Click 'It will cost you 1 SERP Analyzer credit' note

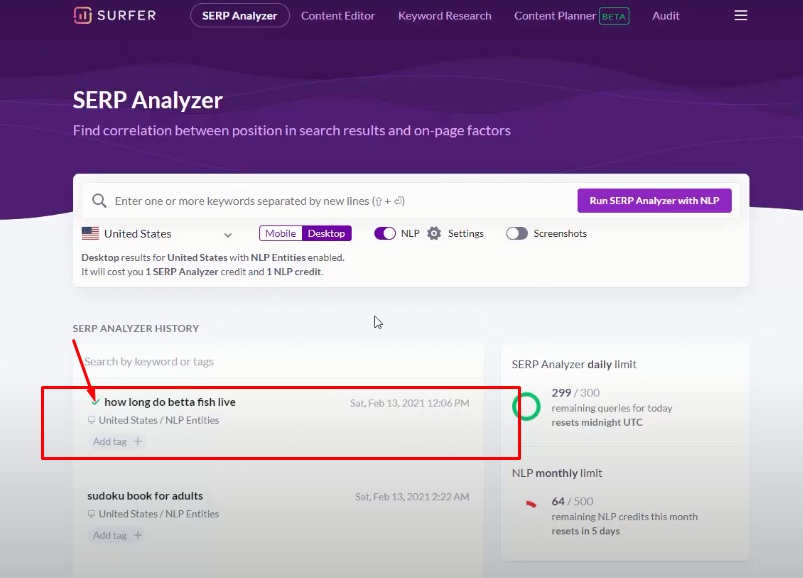pyautogui.click(x=202, y=272)
